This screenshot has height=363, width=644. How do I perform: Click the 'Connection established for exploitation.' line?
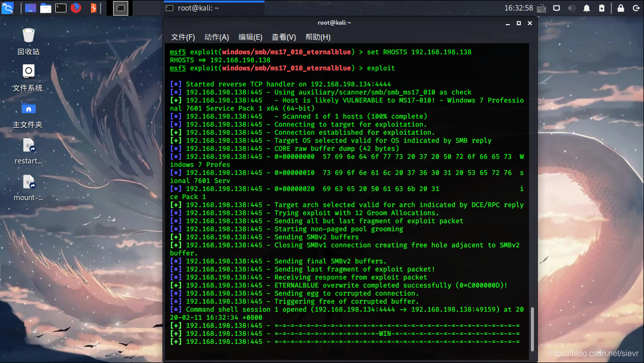point(303,133)
